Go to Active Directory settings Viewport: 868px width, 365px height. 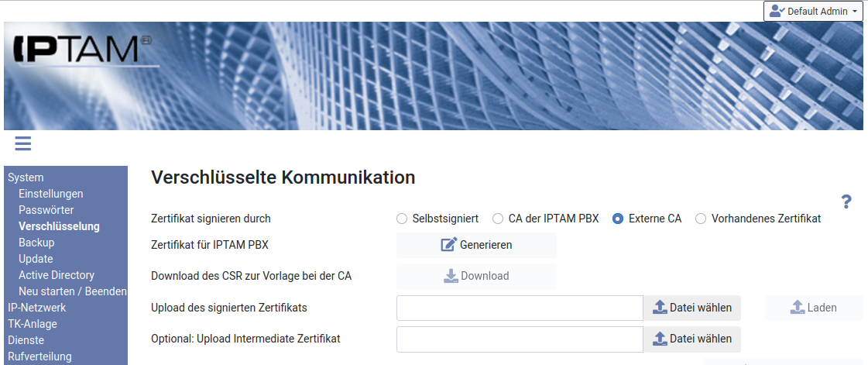[x=57, y=275]
